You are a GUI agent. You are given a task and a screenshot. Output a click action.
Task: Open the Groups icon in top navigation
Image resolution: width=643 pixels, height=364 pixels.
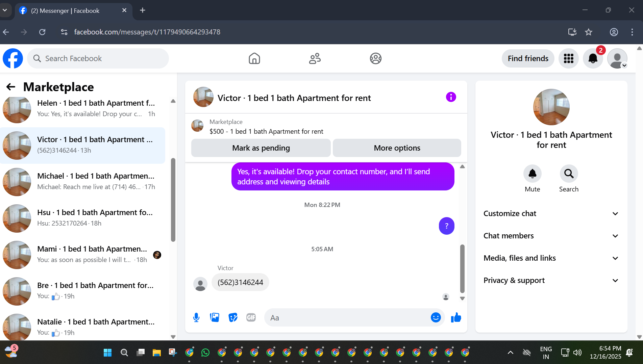(375, 58)
